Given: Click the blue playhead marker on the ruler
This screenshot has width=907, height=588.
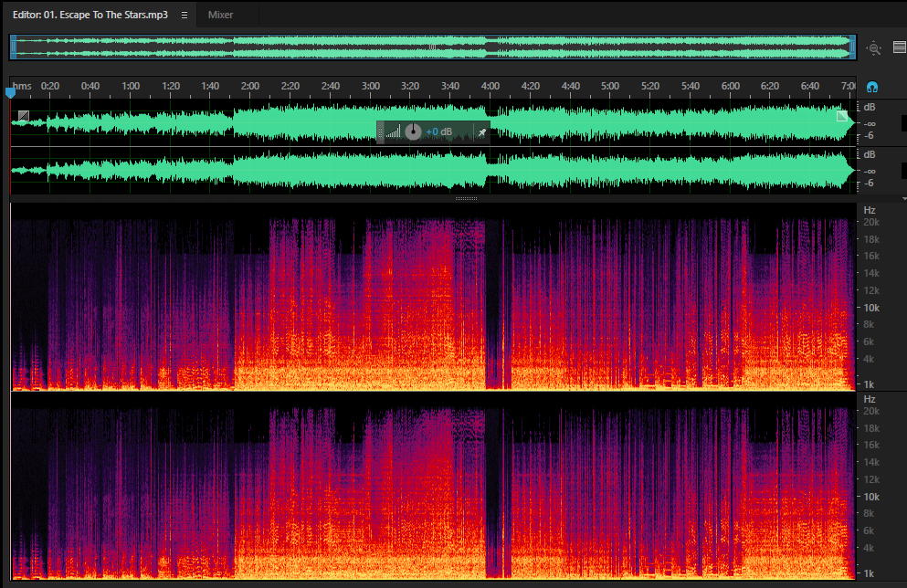Looking at the screenshot, I should coord(10,92).
